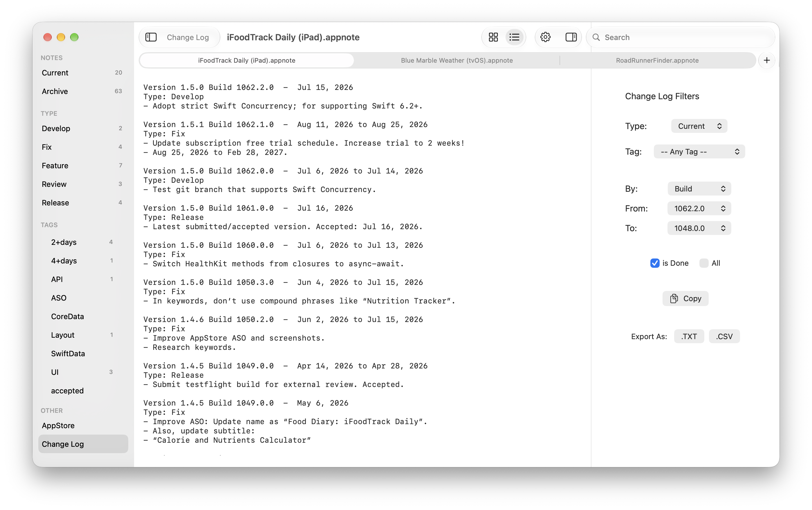Click the Change Log toolbar button

(187, 37)
